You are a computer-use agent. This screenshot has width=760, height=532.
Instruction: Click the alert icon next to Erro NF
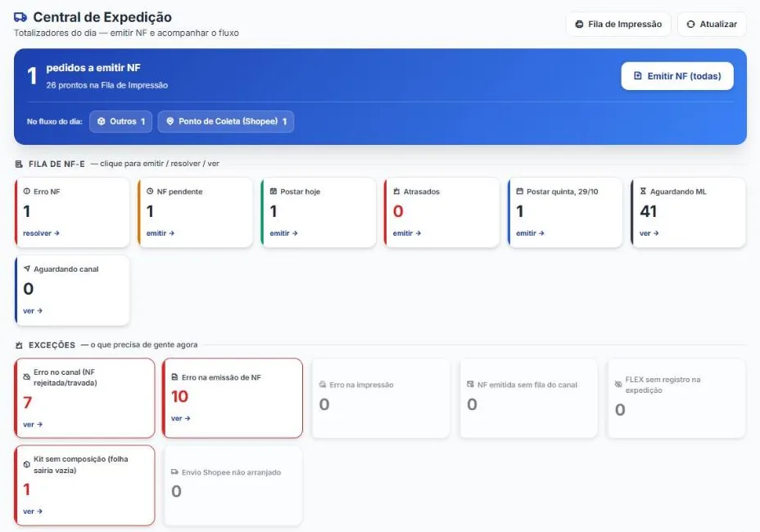pyautogui.click(x=27, y=192)
